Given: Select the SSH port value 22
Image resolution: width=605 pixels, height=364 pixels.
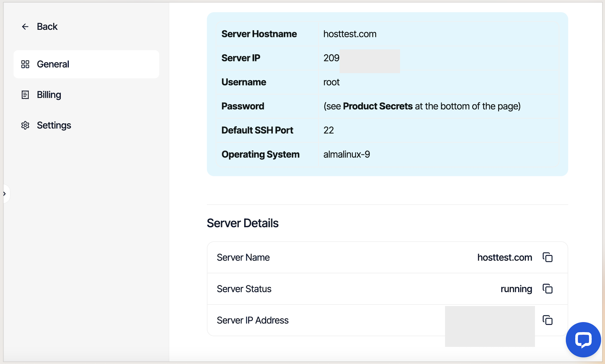Looking at the screenshot, I should pos(328,130).
